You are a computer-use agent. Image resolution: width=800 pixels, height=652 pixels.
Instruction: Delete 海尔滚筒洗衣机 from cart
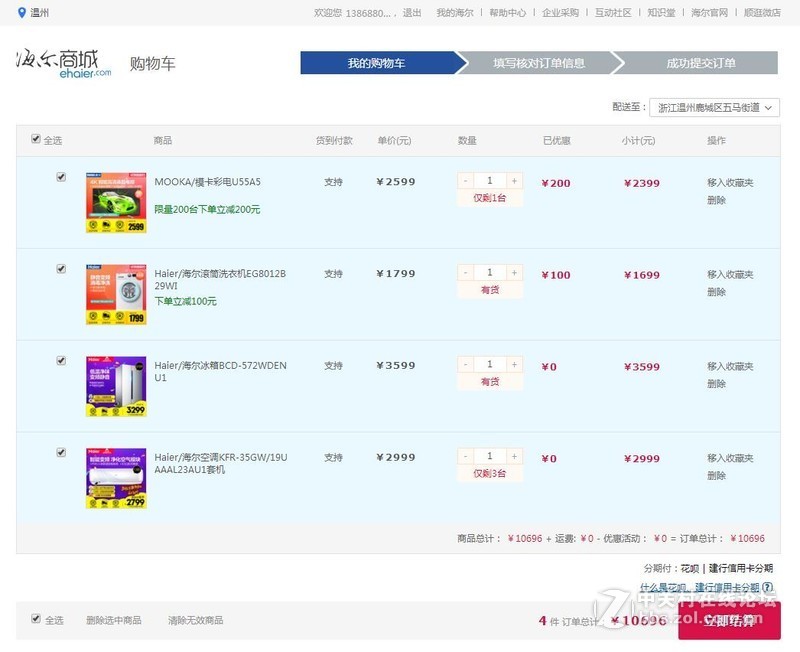point(716,292)
